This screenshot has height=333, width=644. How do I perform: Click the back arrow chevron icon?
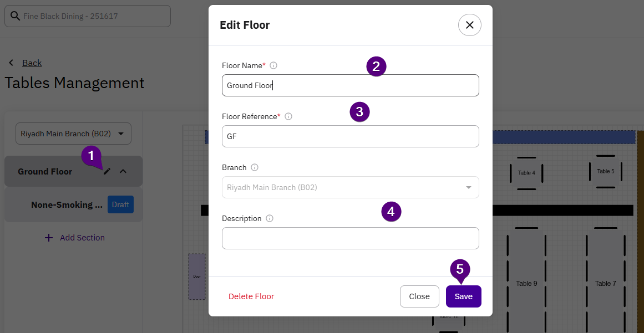coord(11,63)
